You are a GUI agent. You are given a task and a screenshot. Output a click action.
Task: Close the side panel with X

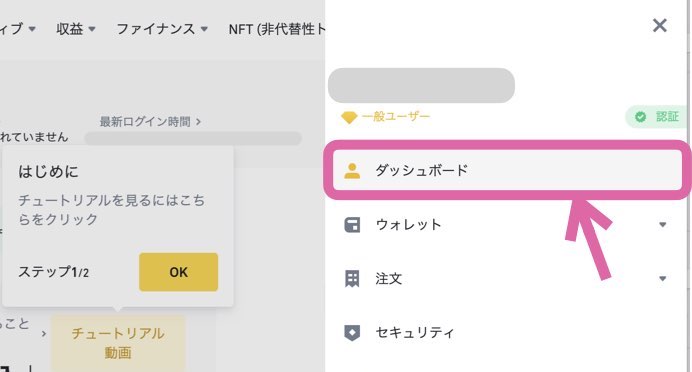(x=660, y=25)
